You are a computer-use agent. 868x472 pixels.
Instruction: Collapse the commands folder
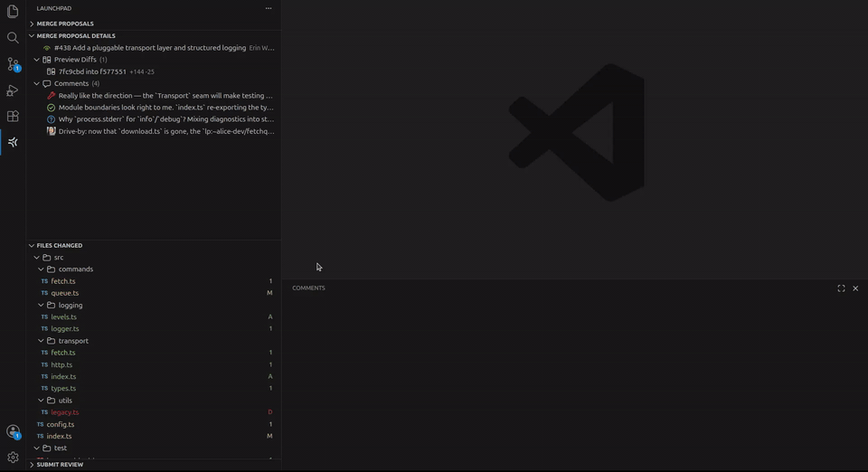[x=41, y=269]
